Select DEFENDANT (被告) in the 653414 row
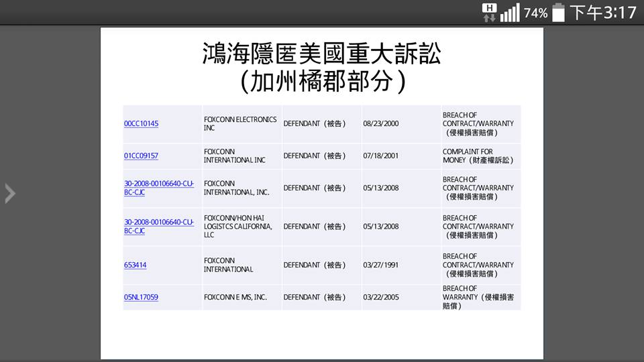 pos(315,265)
